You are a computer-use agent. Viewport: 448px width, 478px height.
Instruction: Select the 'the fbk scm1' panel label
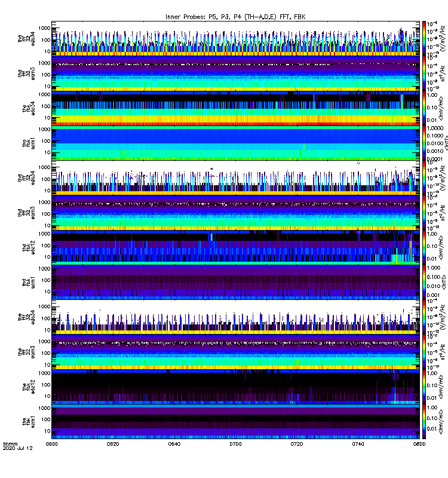coord(29,422)
